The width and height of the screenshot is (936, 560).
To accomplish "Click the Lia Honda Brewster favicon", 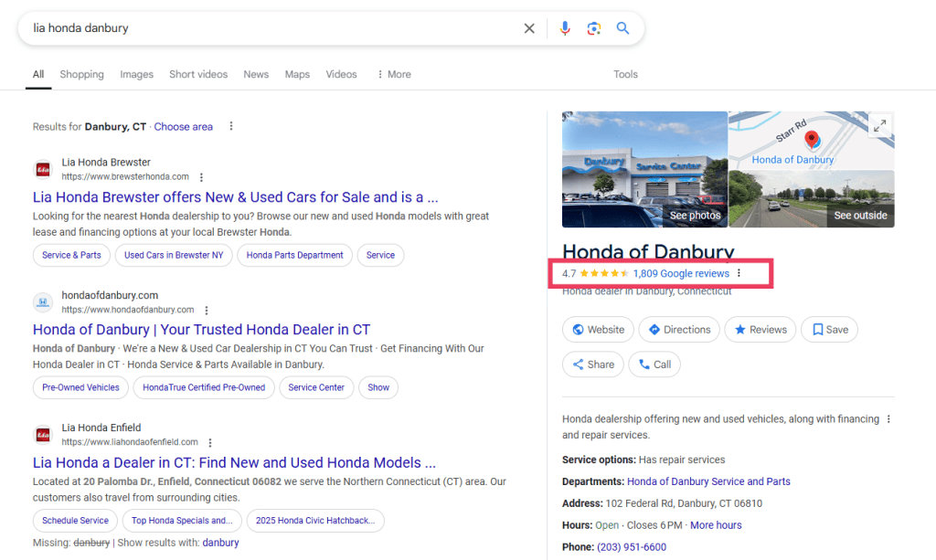I will [x=43, y=169].
